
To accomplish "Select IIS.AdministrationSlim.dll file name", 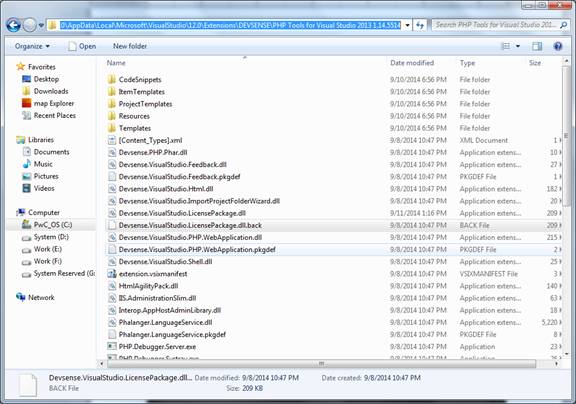I will [157, 297].
